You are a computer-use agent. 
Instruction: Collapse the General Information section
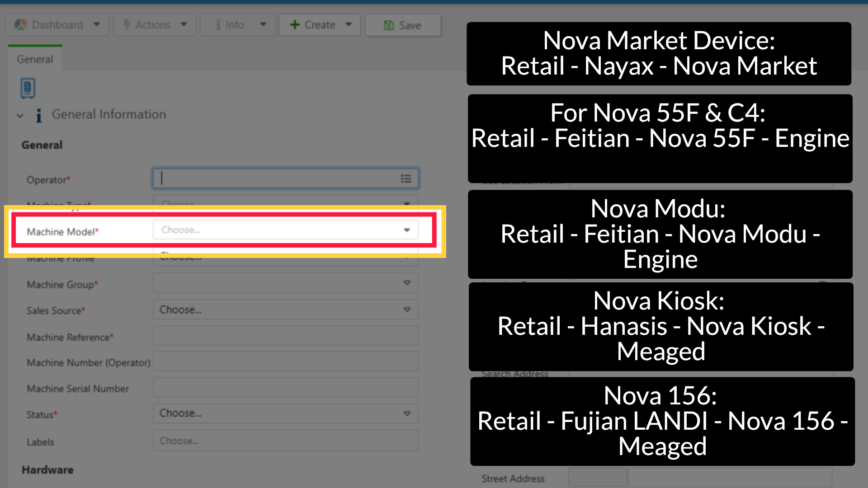(20, 116)
